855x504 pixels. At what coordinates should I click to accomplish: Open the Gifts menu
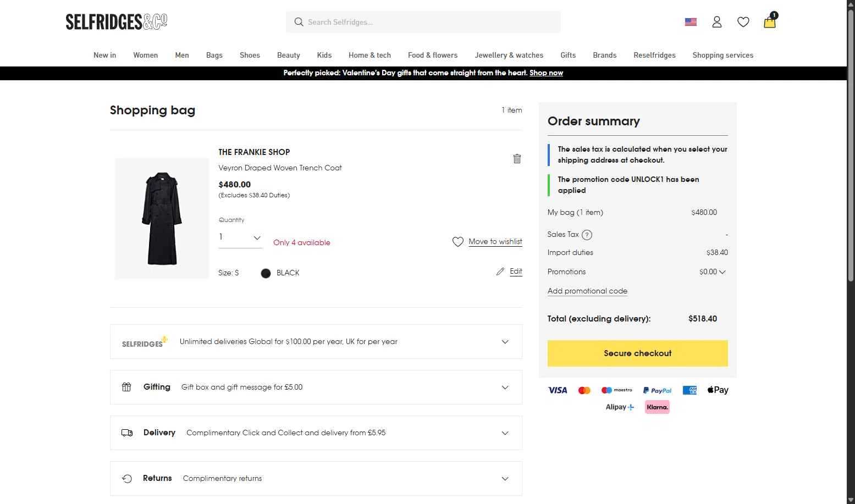pyautogui.click(x=568, y=55)
